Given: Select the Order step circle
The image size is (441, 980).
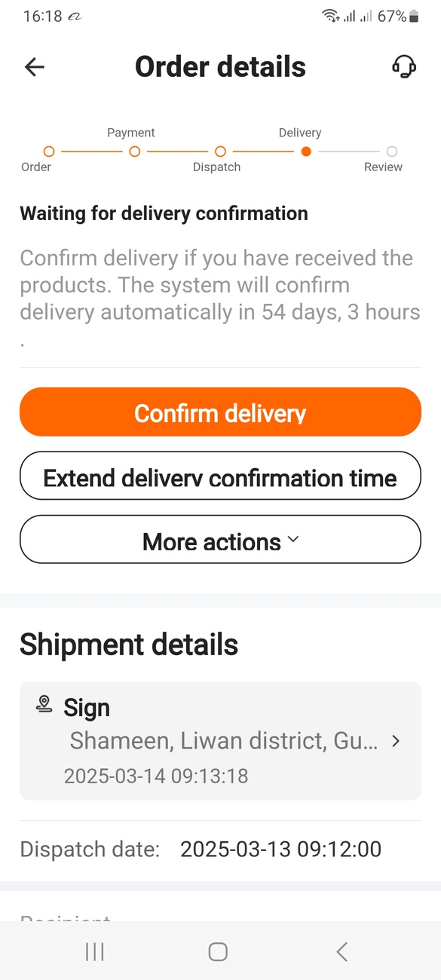Looking at the screenshot, I should [x=49, y=152].
